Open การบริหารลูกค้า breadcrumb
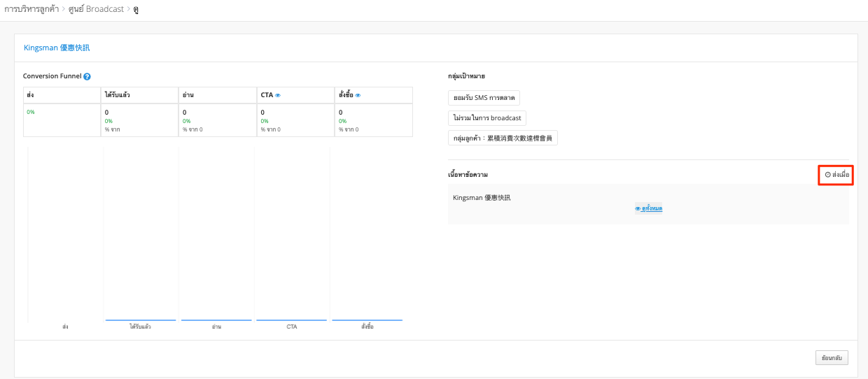This screenshot has height=379, width=868. [x=31, y=9]
